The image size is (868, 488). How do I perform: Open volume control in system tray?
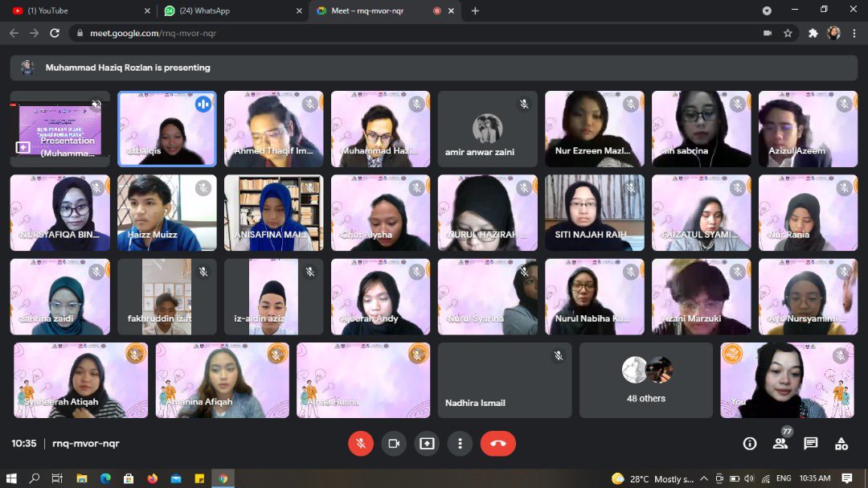click(x=750, y=478)
